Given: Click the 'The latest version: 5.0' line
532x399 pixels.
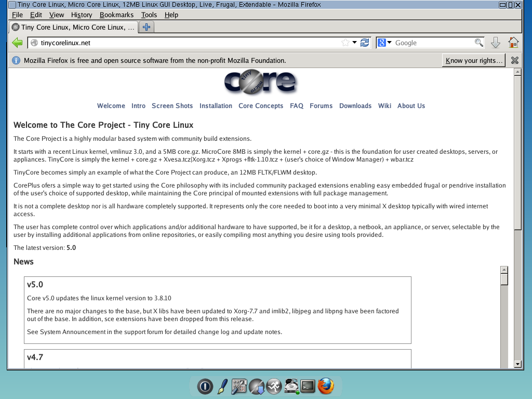Looking at the screenshot, I should click(45, 248).
